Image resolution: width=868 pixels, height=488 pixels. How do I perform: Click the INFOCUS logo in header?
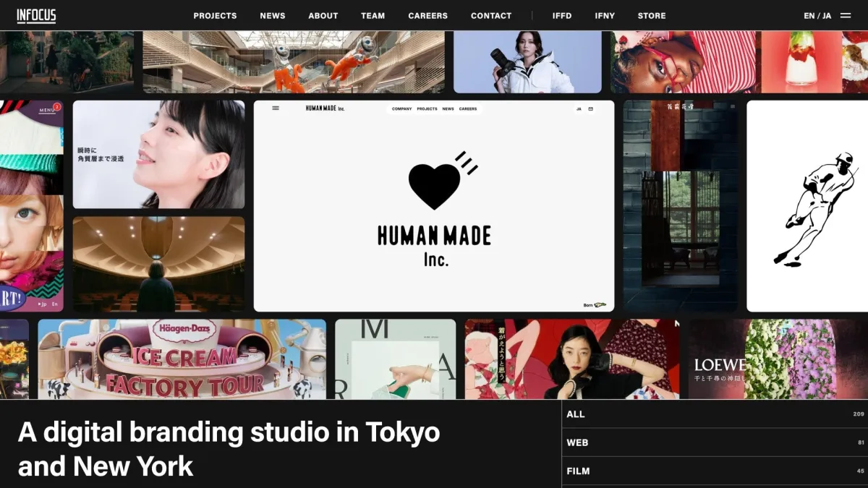pos(36,16)
